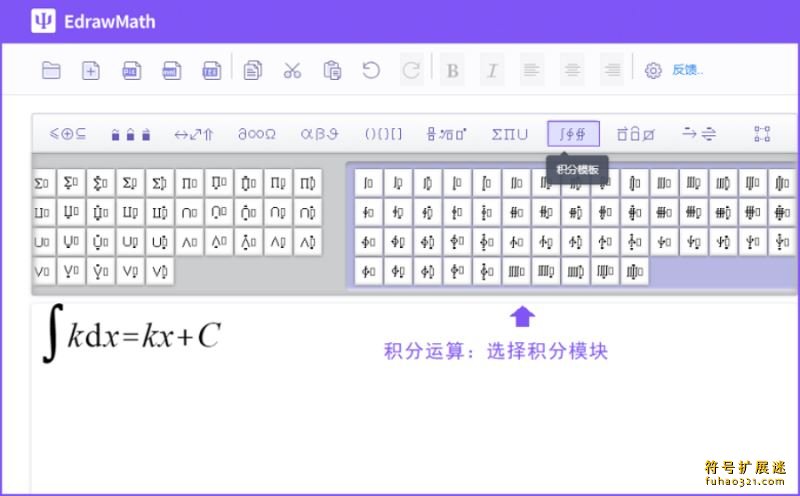Open the matrix templates tab

click(762, 134)
